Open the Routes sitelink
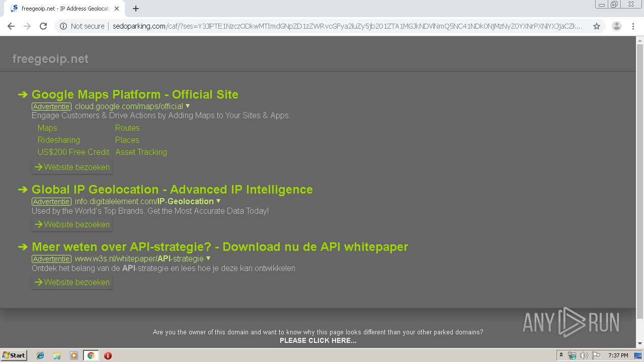 point(127,128)
